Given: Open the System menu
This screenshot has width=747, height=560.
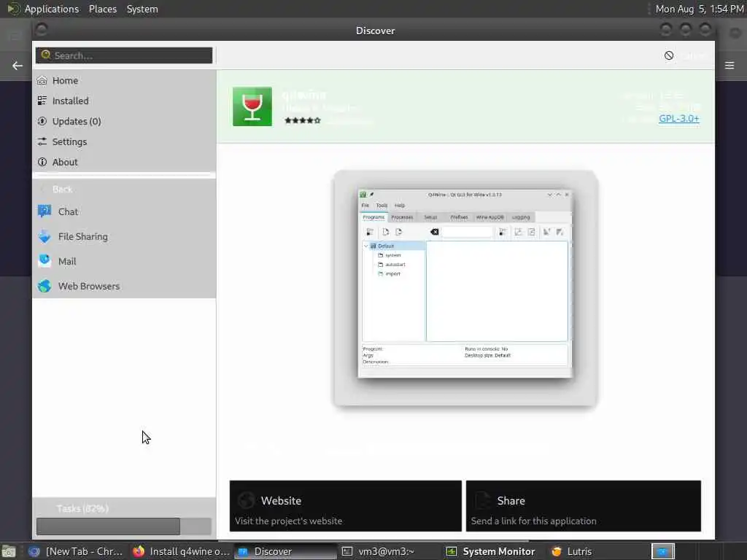Looking at the screenshot, I should (142, 9).
